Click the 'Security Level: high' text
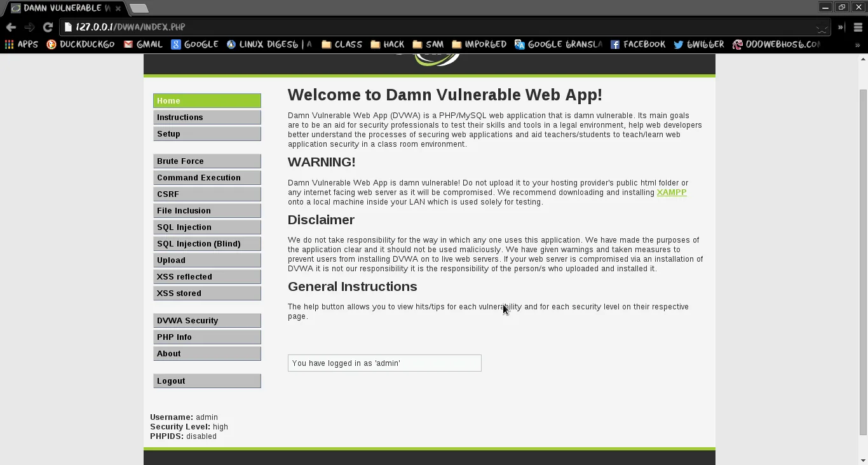Image resolution: width=868 pixels, height=465 pixels. (x=189, y=427)
